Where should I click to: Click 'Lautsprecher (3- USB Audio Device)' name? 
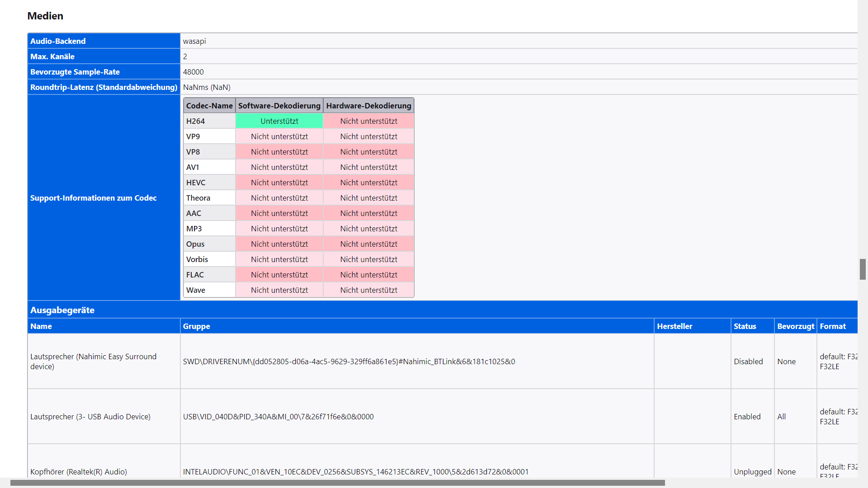click(90, 417)
